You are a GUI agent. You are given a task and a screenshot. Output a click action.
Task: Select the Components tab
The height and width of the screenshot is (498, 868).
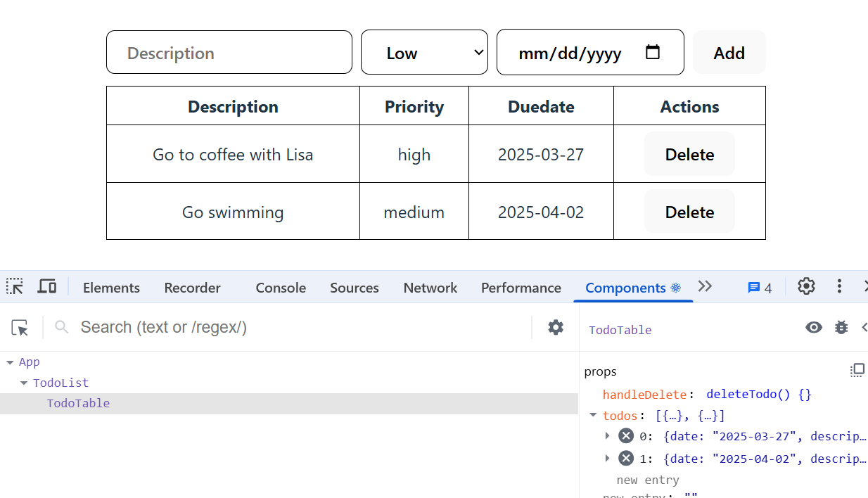(x=633, y=288)
